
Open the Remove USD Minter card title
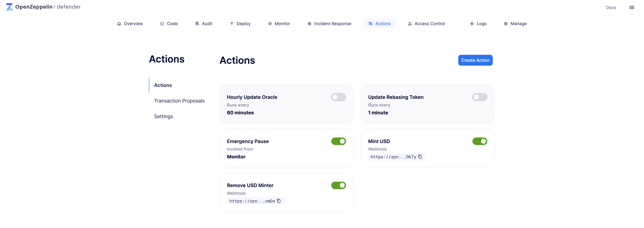point(250,185)
